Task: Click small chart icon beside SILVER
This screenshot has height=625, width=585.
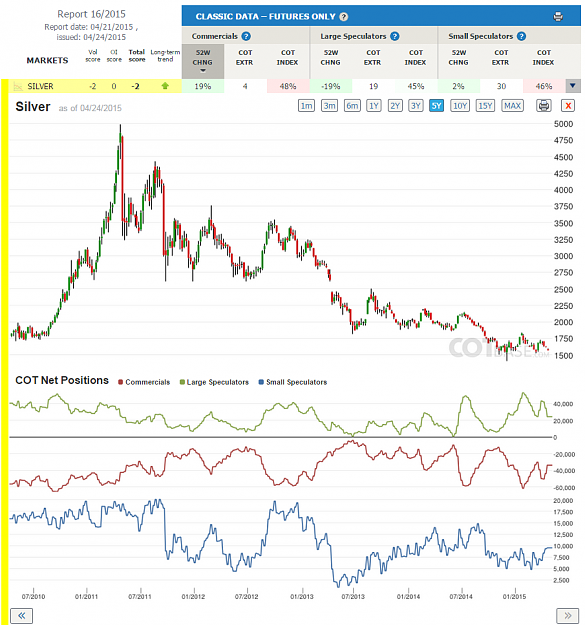Action: pos(18,86)
